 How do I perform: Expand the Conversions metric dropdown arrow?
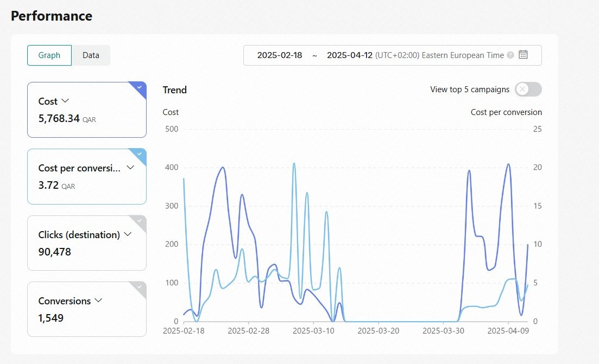point(98,301)
